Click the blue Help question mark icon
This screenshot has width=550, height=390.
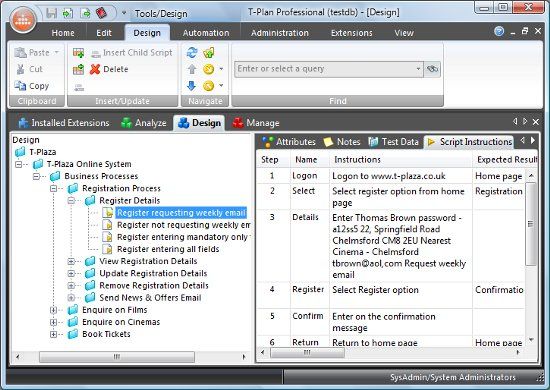pos(499,31)
